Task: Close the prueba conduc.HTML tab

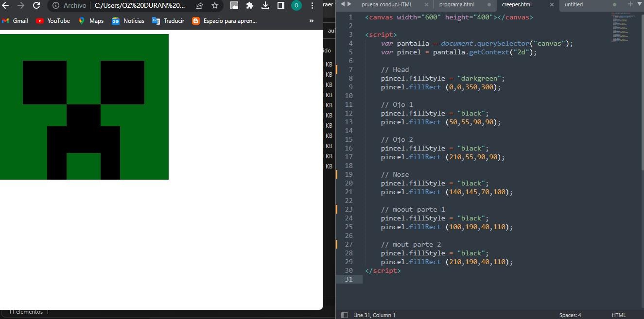Action: tap(426, 4)
